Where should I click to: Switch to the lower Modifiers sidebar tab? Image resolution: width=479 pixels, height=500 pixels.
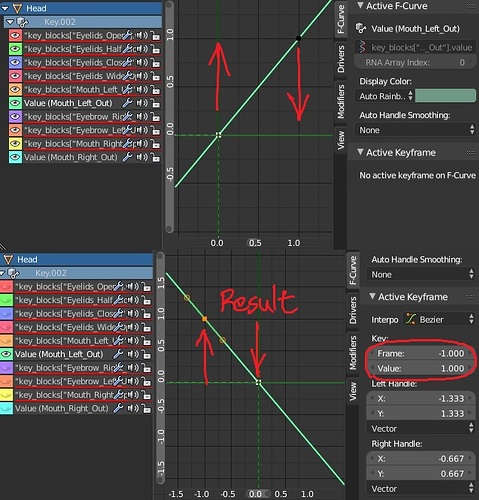click(353, 353)
